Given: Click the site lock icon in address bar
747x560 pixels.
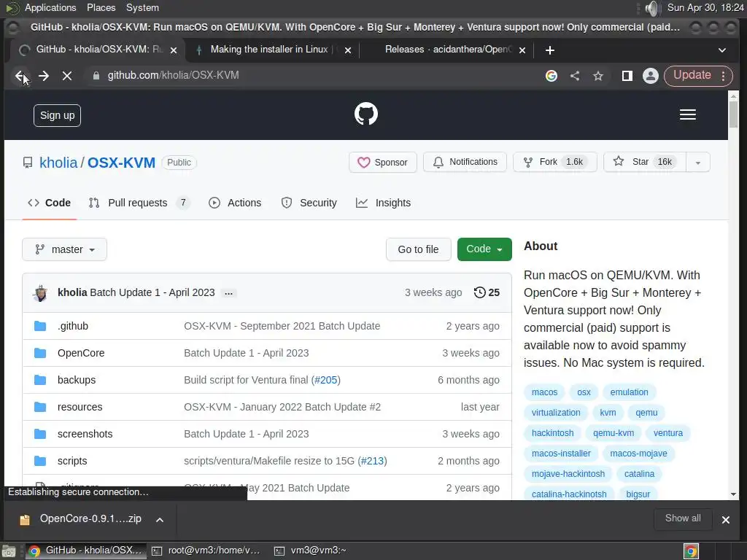Looking at the screenshot, I should click(96, 76).
